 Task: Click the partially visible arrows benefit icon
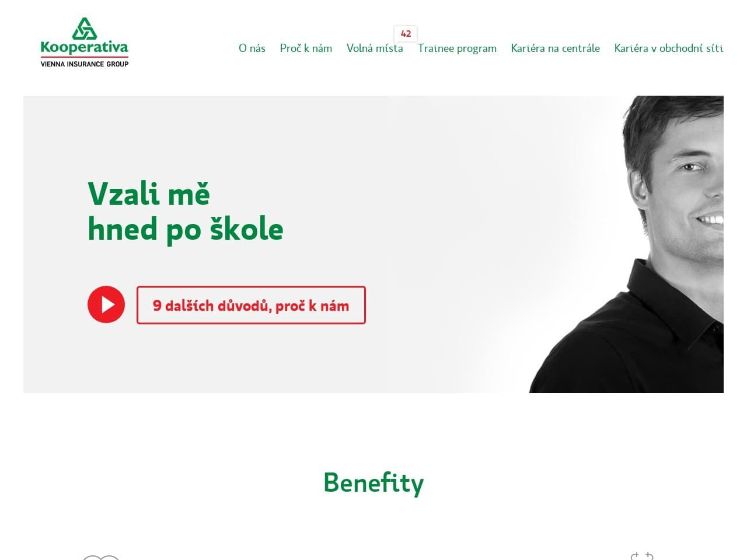click(642, 556)
